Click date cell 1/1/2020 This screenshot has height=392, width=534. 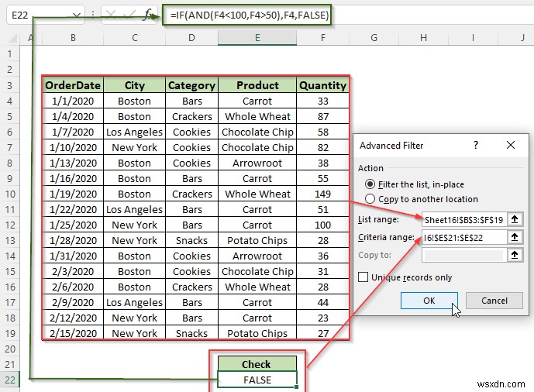point(73,101)
